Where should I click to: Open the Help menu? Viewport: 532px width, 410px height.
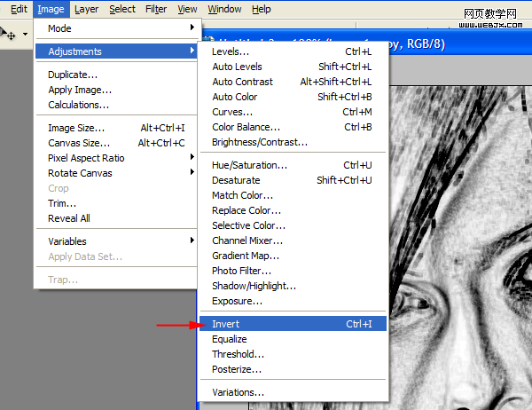[262, 9]
